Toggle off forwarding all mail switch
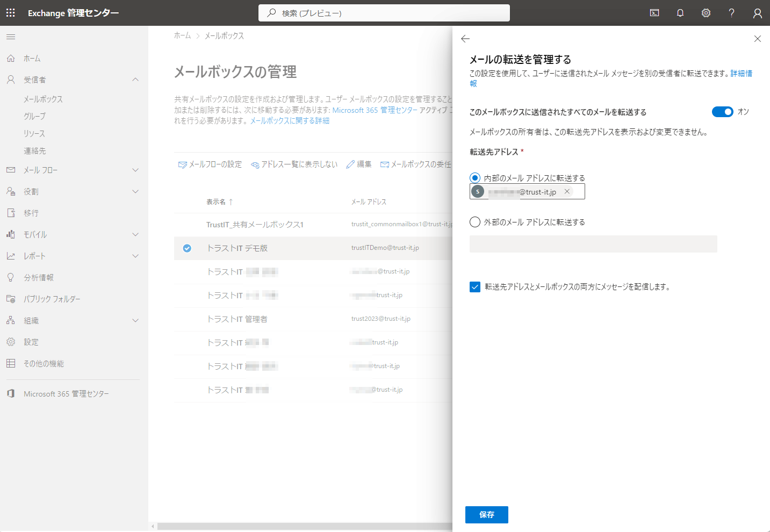This screenshot has width=770, height=532. pyautogui.click(x=722, y=112)
